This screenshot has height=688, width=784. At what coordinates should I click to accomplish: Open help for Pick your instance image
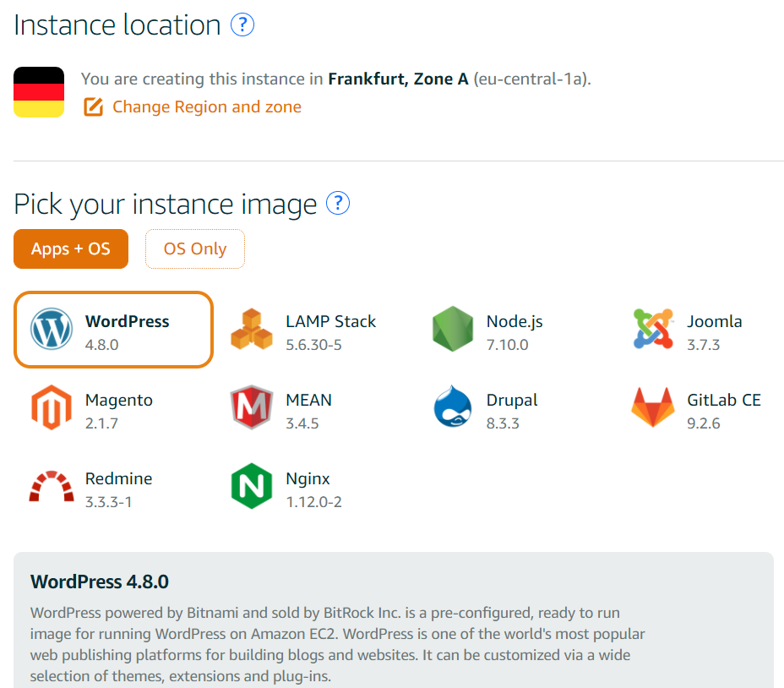coord(338,203)
